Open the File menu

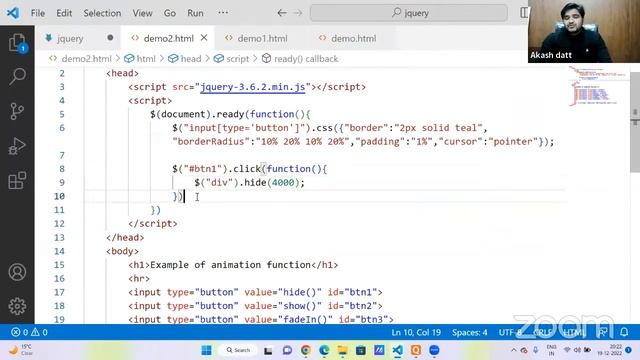coord(38,13)
